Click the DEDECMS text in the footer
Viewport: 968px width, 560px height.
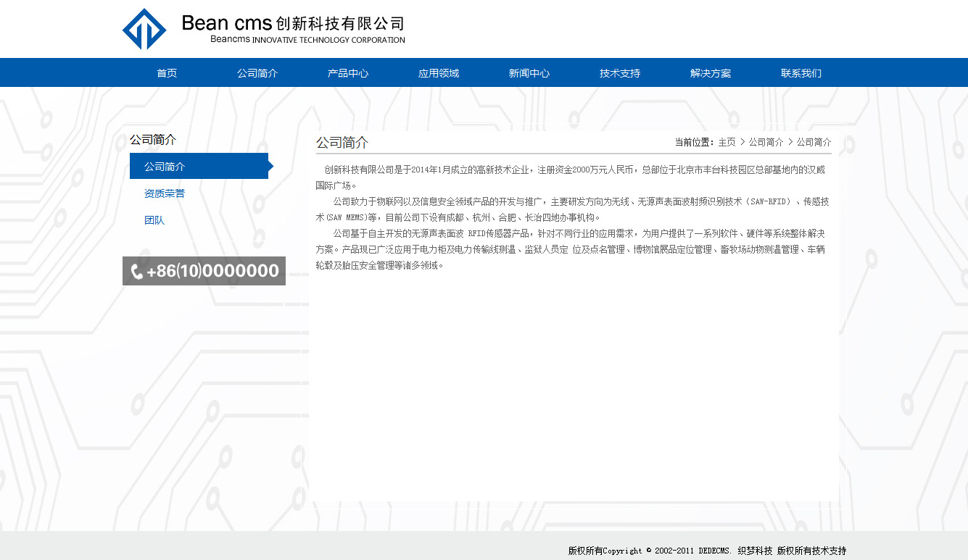tap(715, 551)
